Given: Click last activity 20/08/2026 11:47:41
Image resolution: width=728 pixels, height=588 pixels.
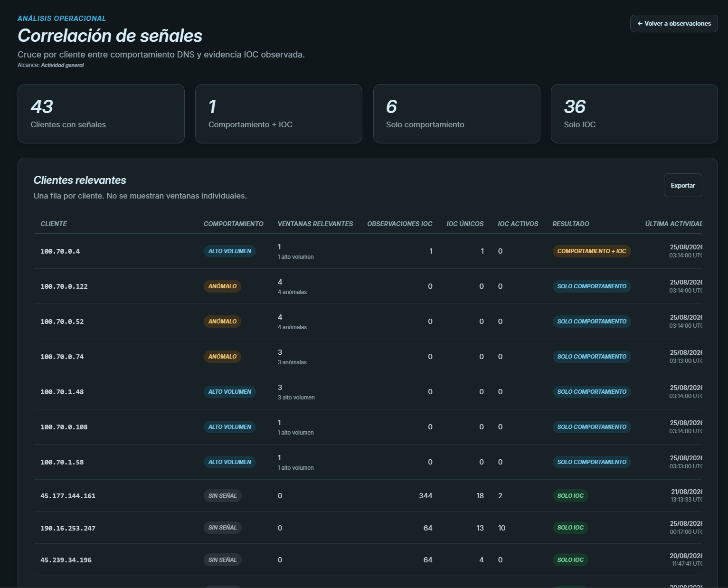Looking at the screenshot, I should click(686, 560).
